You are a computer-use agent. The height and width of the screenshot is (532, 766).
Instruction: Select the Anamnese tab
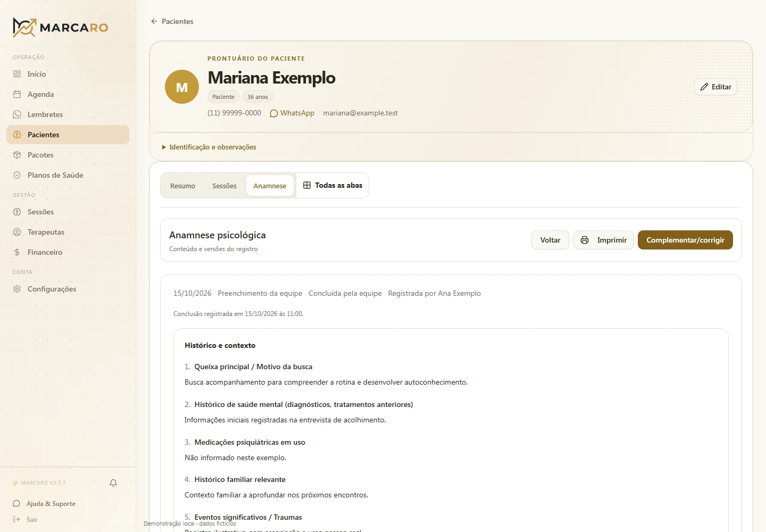coord(270,186)
